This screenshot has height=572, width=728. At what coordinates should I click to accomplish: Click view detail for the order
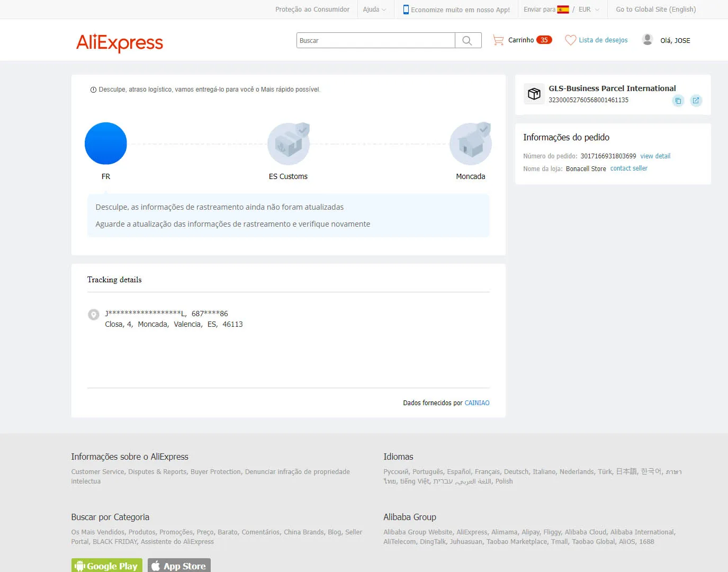coord(655,156)
